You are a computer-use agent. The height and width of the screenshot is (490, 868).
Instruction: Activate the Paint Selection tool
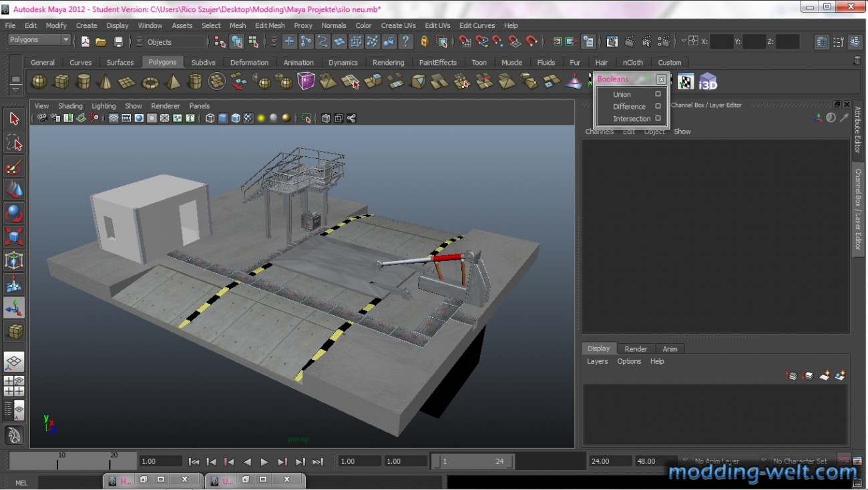click(x=14, y=166)
